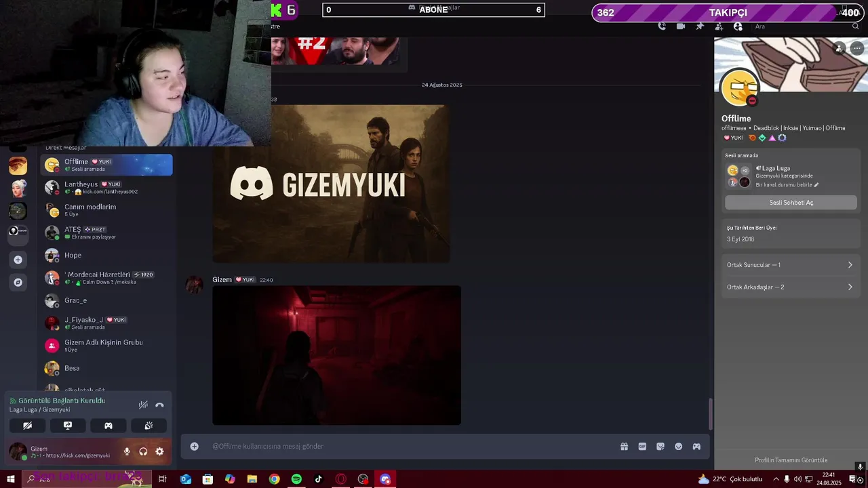Screen dimensions: 868x488
Task: Open Opera from the taskbar
Action: (x=341, y=479)
